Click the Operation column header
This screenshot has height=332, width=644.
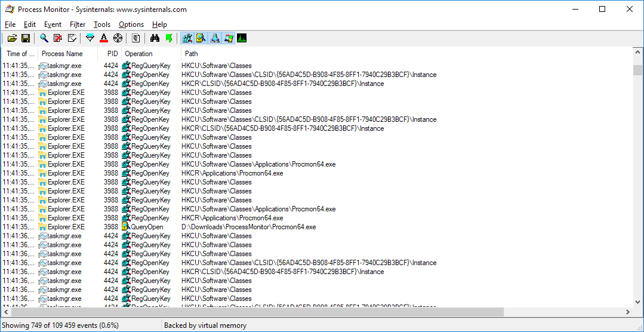pyautogui.click(x=139, y=54)
